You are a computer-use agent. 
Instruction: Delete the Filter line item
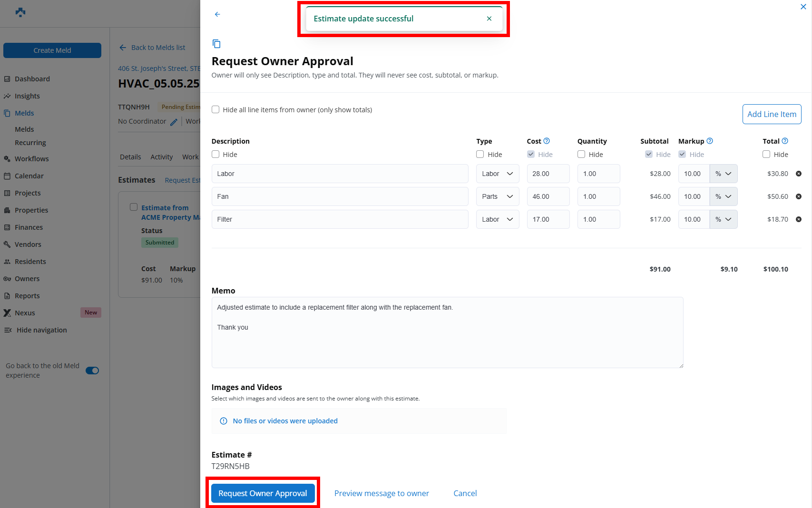(x=799, y=219)
